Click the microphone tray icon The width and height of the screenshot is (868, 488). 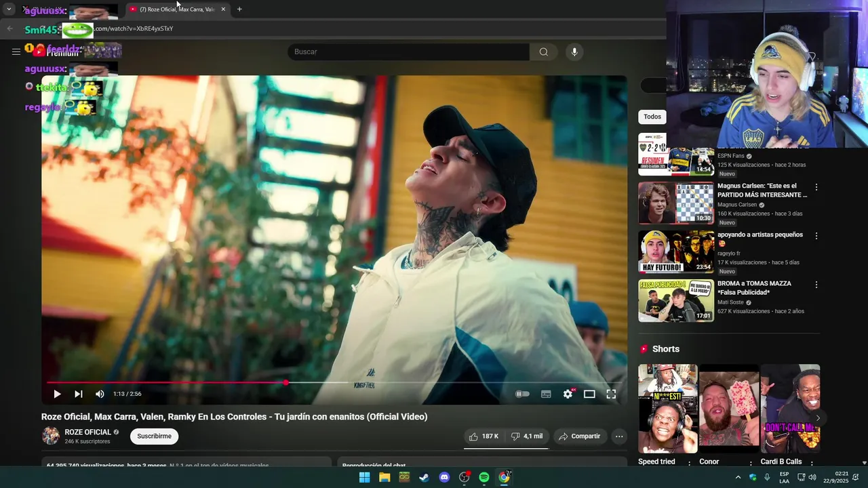click(767, 477)
